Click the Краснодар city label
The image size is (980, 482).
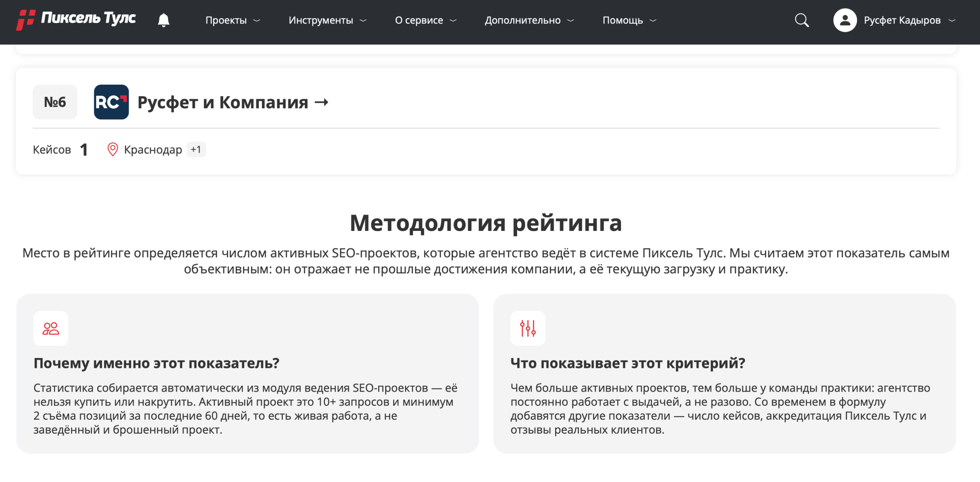tap(153, 149)
